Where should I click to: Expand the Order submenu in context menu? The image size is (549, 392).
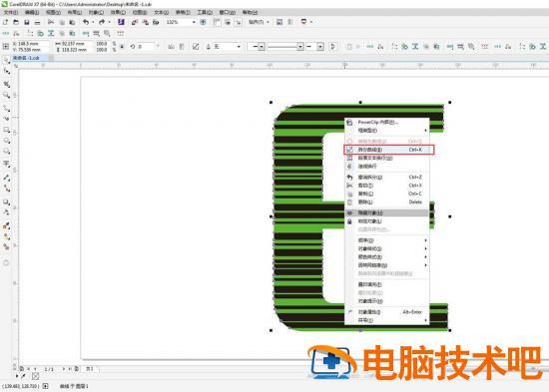tap(387, 240)
